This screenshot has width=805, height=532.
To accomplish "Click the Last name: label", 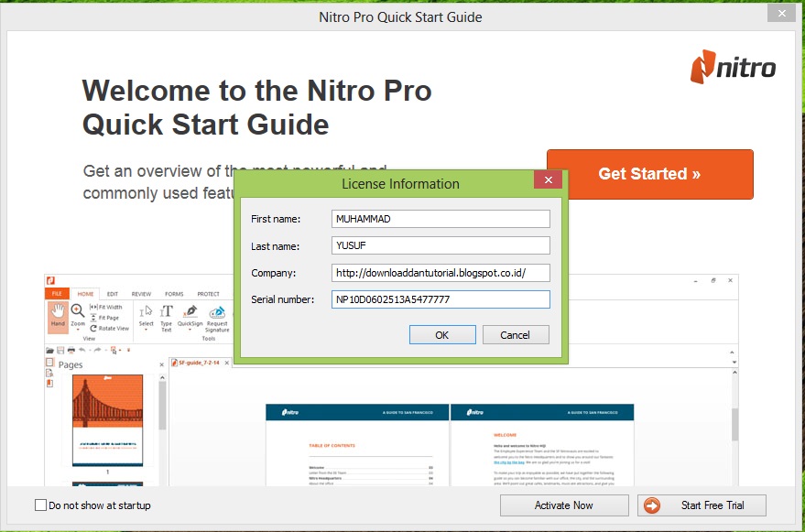I will click(275, 246).
